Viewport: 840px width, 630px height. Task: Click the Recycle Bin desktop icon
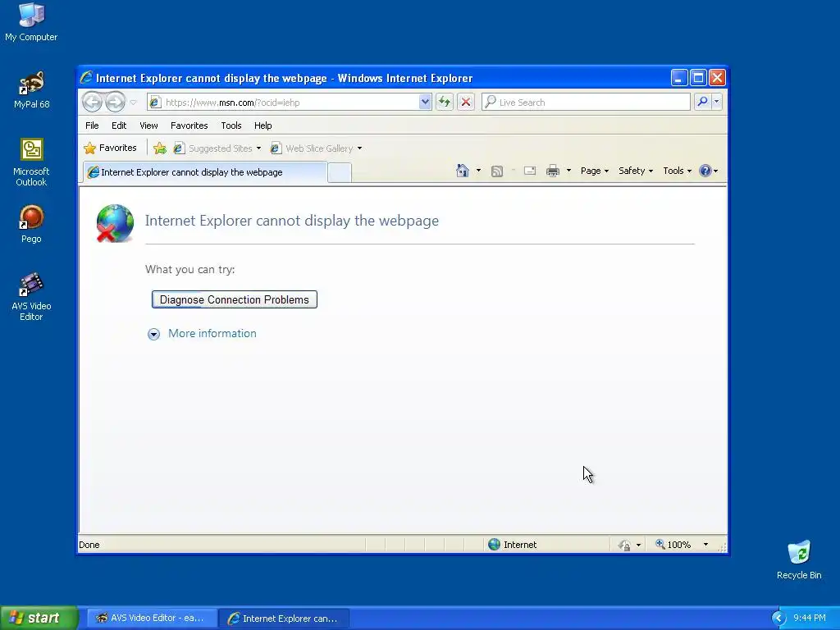799,559
